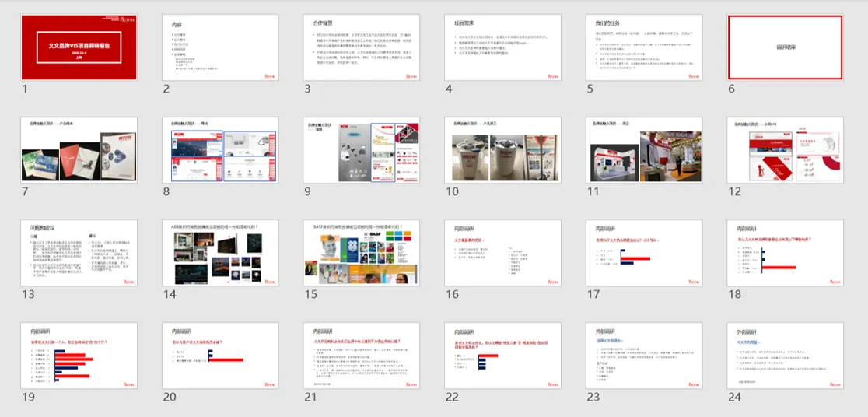The image size is (868, 417).
Task: Select slide 3 thumbnail
Action: [x=362, y=47]
